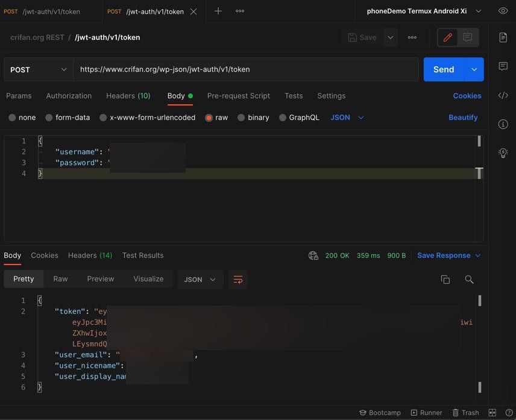Open Bootcamp in the status bar
516x420 pixels.
point(380,413)
